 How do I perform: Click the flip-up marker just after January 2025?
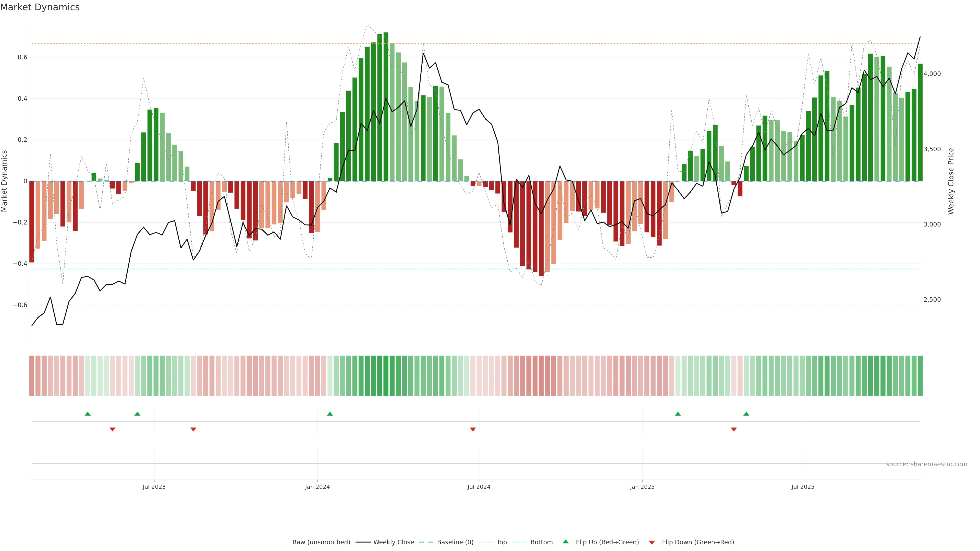coord(678,414)
